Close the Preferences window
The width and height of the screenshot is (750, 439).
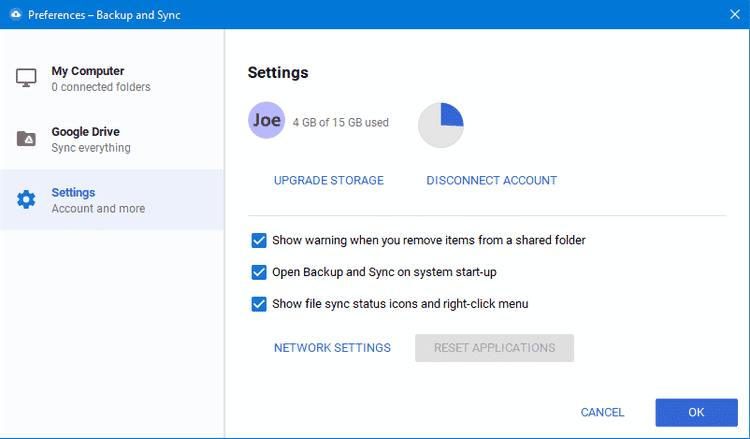point(735,14)
